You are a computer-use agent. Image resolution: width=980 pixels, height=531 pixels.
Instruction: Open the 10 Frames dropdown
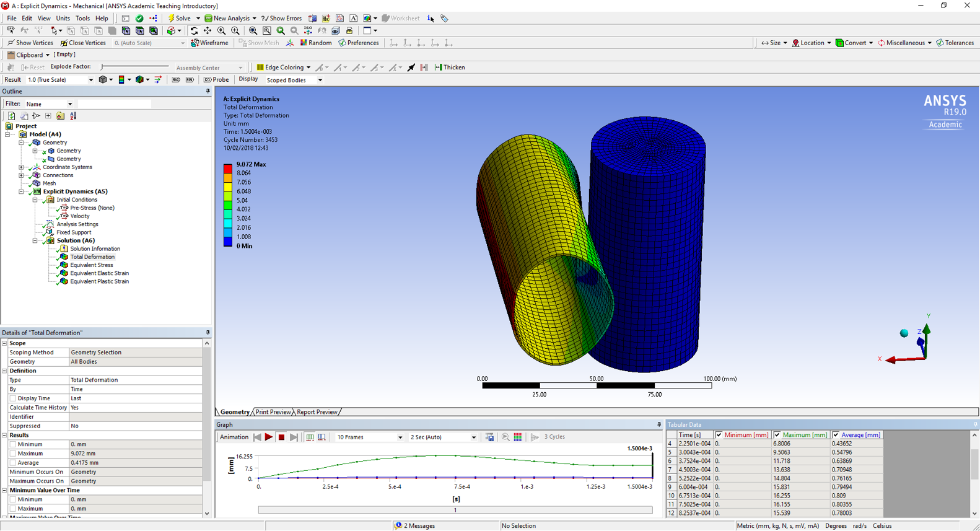click(x=369, y=437)
